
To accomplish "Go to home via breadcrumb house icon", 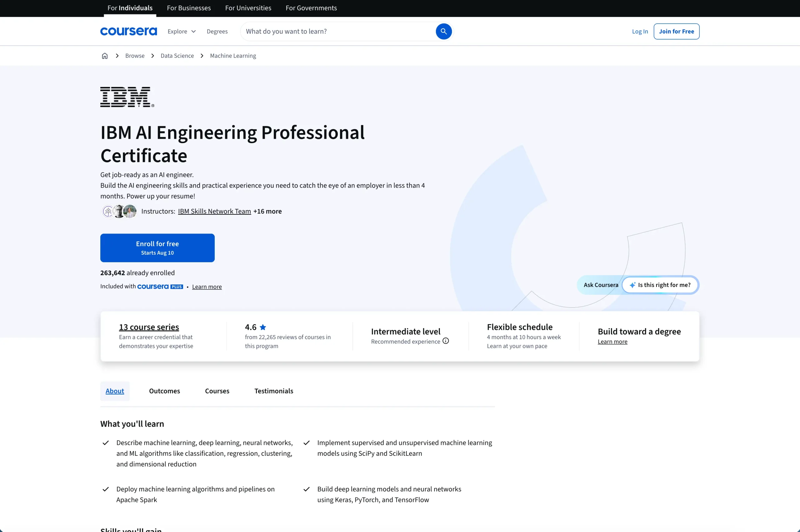I will [105, 56].
